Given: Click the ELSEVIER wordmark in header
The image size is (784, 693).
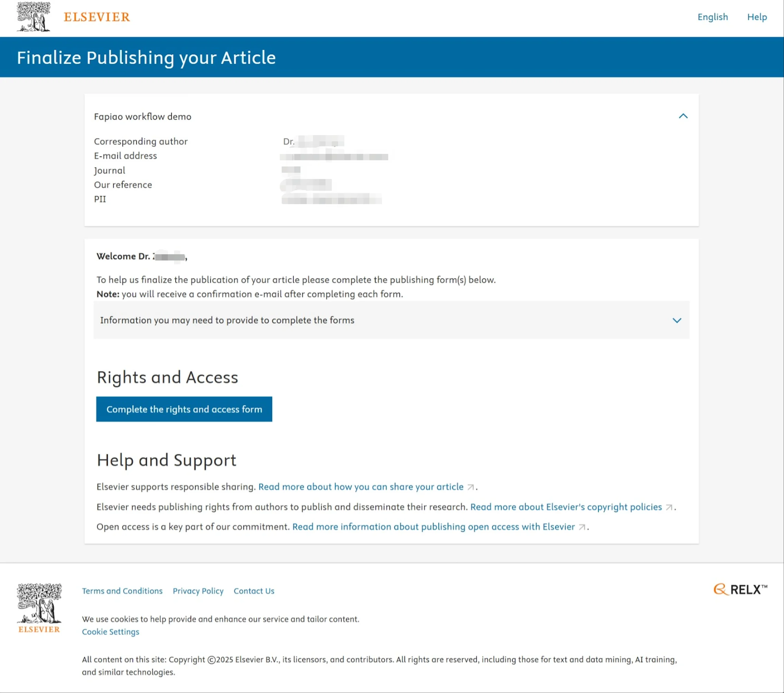Looking at the screenshot, I should (x=97, y=17).
